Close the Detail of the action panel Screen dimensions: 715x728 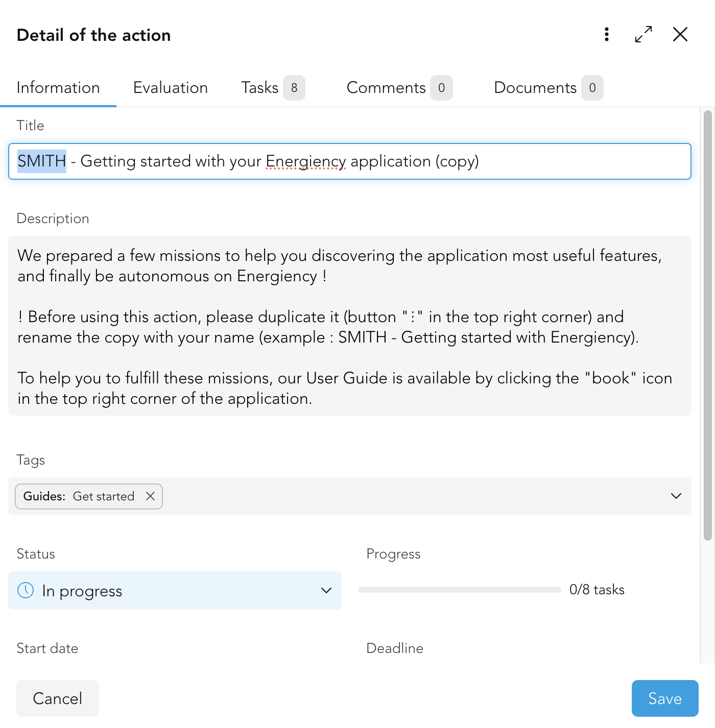[680, 34]
